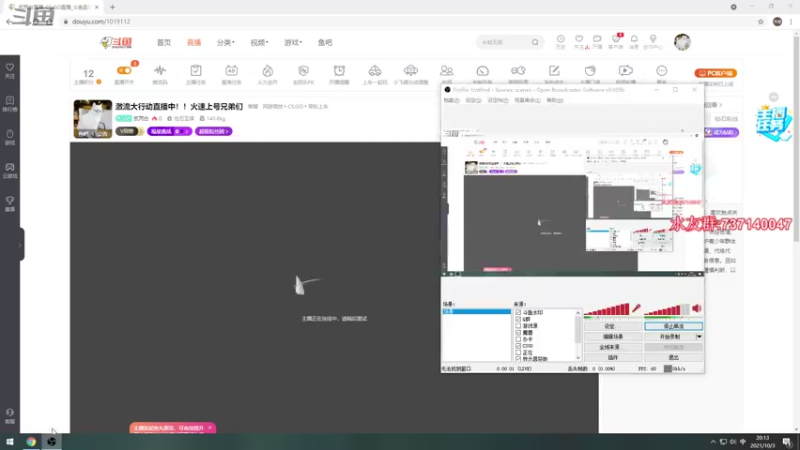Click Chrome icon in Windows taskbar
This screenshot has width=800, height=450.
[x=31, y=442]
